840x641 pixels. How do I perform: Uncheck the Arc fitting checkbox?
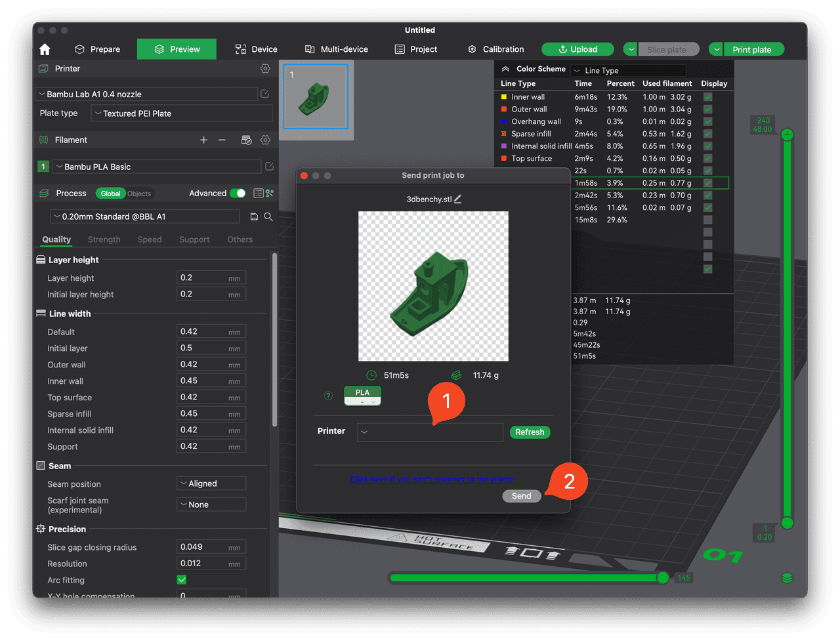(x=182, y=580)
